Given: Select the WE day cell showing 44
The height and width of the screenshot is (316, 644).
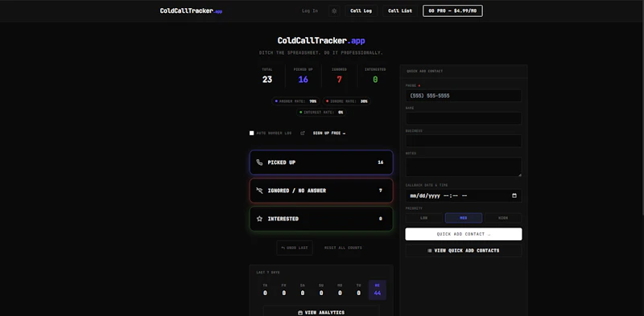Looking at the screenshot, I should 378,289.
